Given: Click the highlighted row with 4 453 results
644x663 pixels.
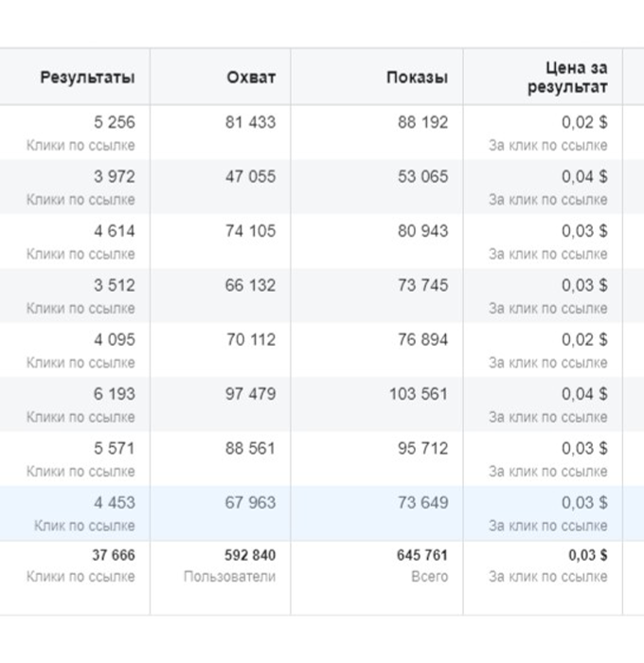Looking at the screenshot, I should [x=322, y=513].
